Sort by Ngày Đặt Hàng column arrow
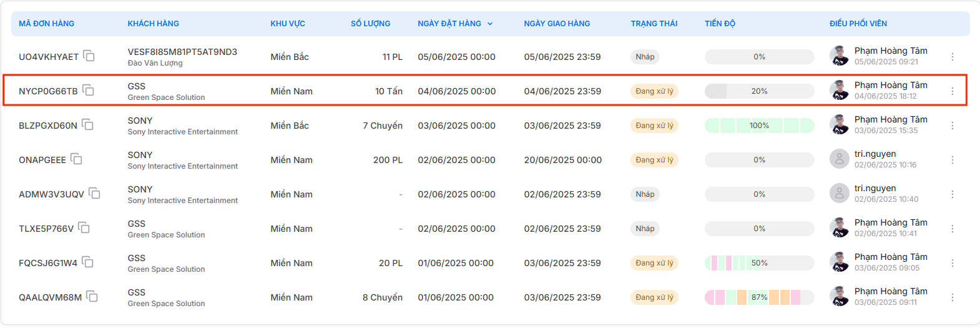Screen dimensions: 980x328 tap(490, 24)
